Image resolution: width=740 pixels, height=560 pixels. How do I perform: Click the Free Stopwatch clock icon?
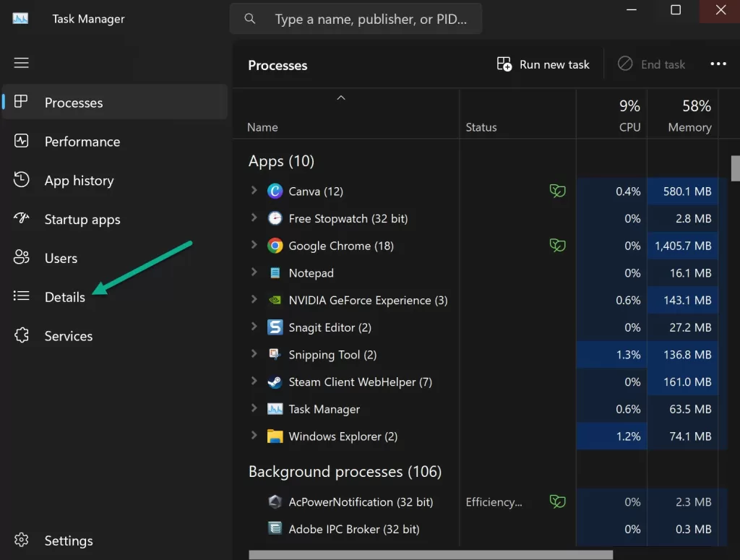[275, 218]
